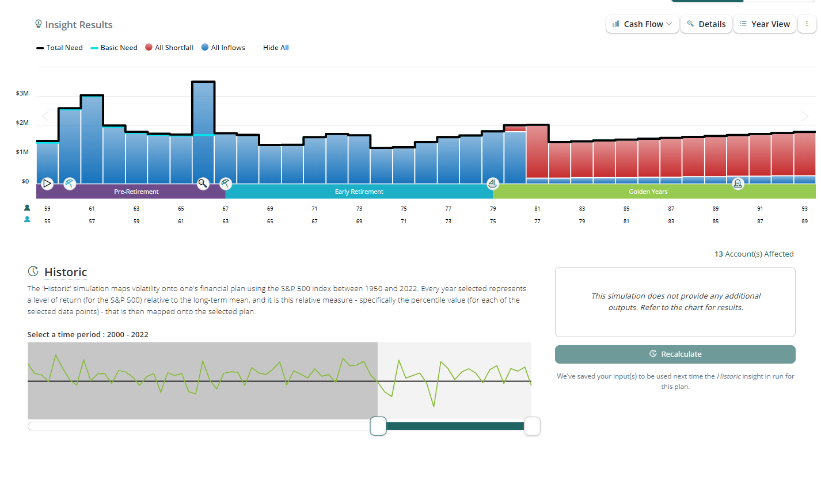821x504 pixels.
Task: Click the play icon at timeline start
Action: 47,184
